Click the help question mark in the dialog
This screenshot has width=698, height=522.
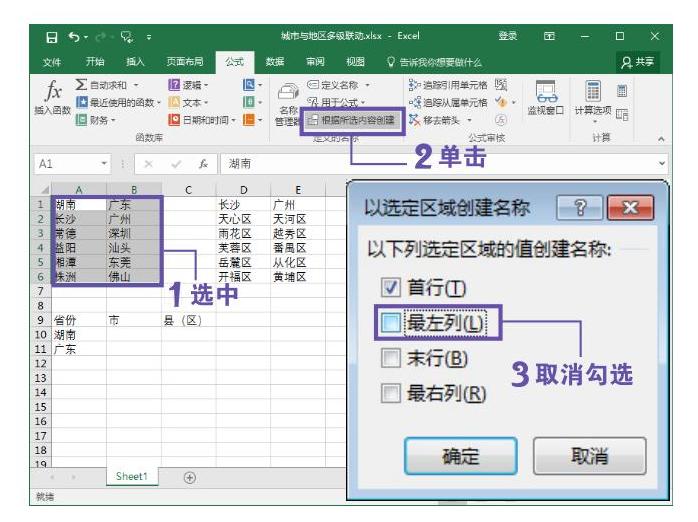[580, 207]
